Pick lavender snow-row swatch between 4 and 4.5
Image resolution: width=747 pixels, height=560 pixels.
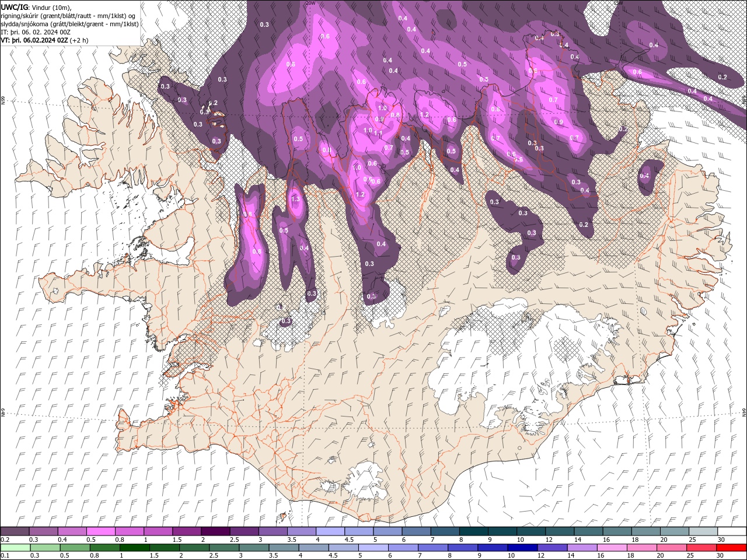tap(330, 531)
